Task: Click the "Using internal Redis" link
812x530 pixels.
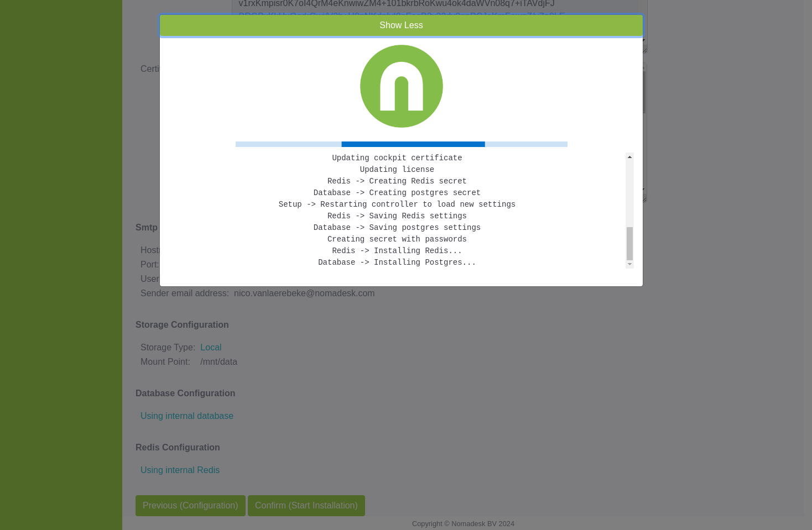Action: coord(180,470)
